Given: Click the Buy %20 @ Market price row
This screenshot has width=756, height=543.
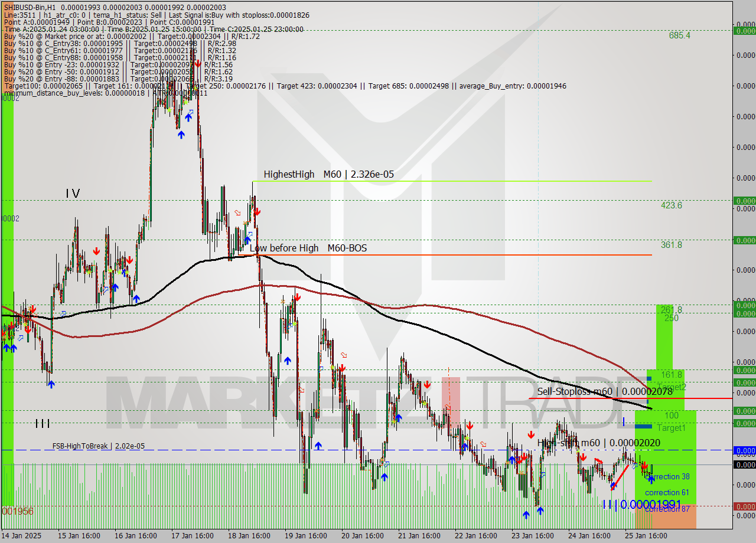Looking at the screenshot, I should point(132,36).
